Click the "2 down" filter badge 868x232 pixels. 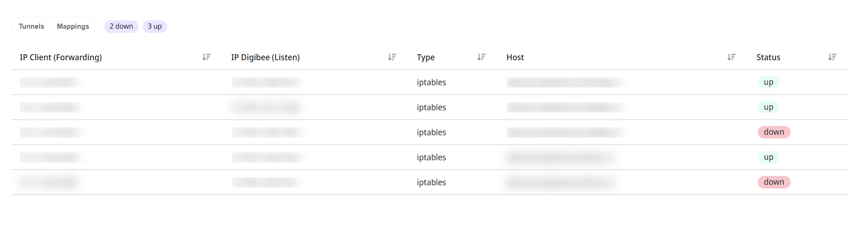coord(121,26)
